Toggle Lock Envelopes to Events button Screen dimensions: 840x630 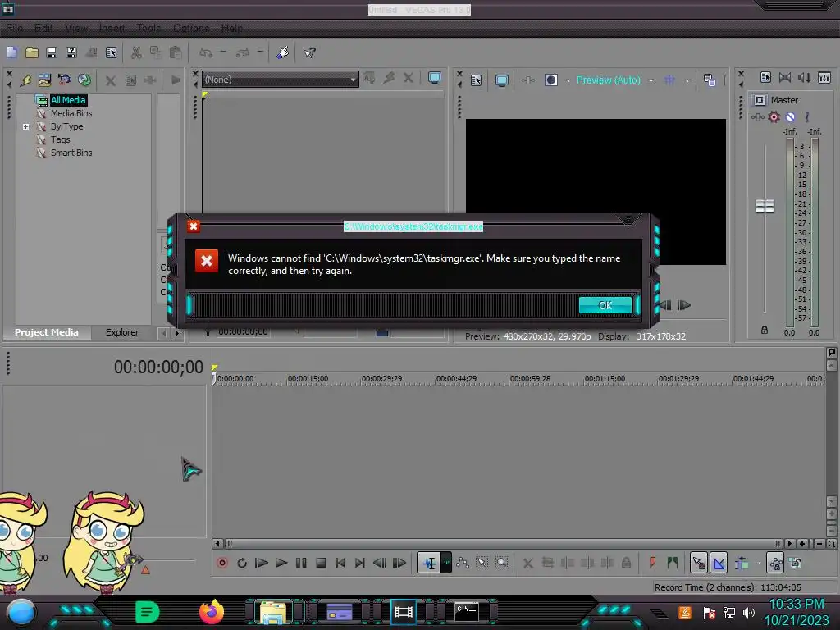[x=775, y=563]
